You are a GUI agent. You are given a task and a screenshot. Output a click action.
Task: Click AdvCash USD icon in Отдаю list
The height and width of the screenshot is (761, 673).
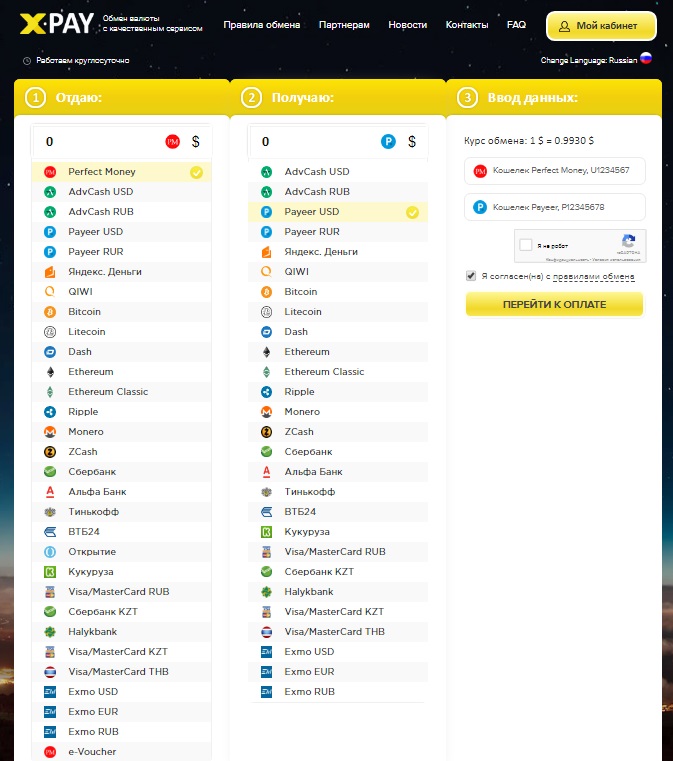point(50,192)
